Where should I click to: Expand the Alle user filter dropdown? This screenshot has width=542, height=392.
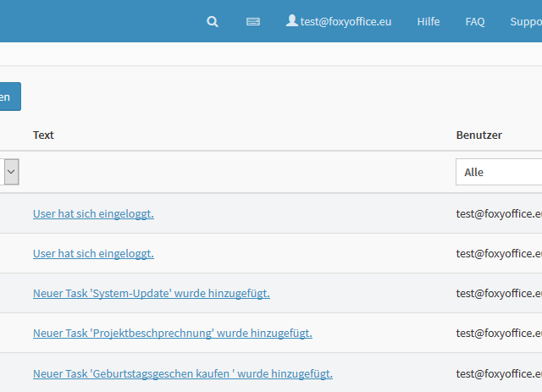(x=500, y=172)
